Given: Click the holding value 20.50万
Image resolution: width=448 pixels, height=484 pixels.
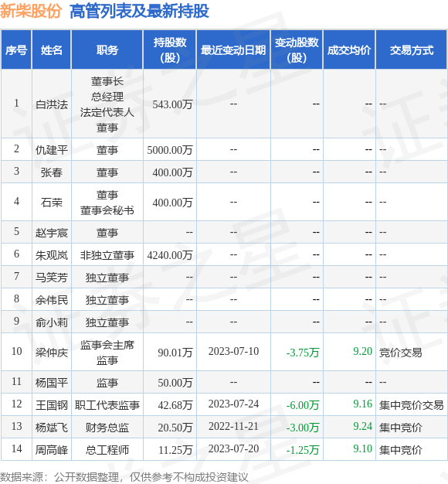Looking at the screenshot, I should coord(175,428).
